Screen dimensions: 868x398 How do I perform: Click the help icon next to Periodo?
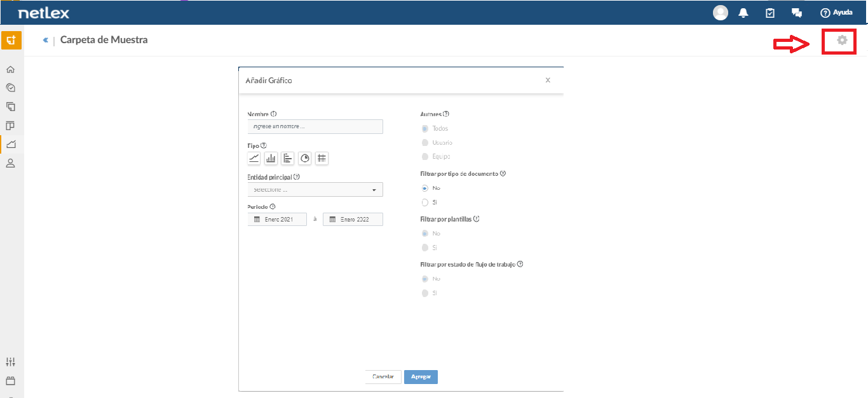click(x=273, y=206)
